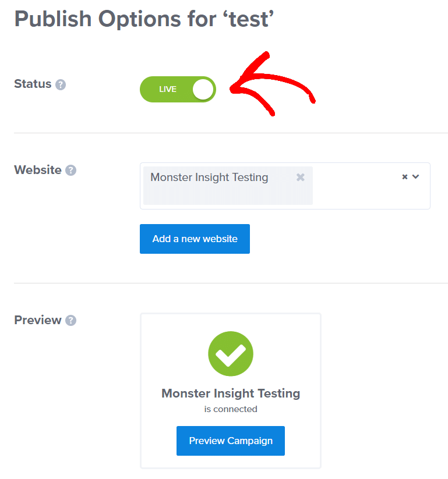Click inside the website selection input area

355,186
